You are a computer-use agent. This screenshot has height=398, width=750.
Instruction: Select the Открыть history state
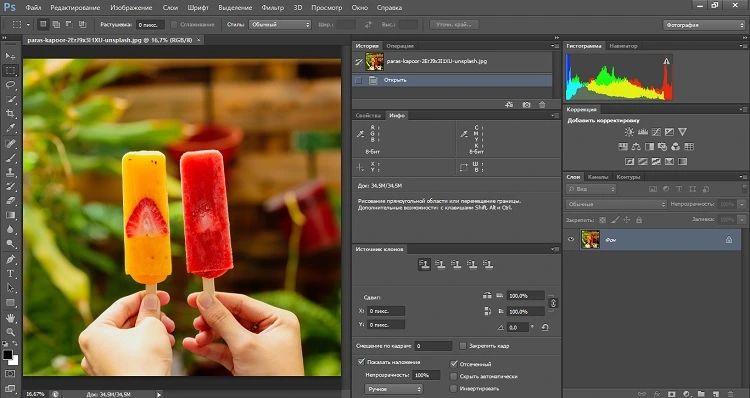[452, 80]
